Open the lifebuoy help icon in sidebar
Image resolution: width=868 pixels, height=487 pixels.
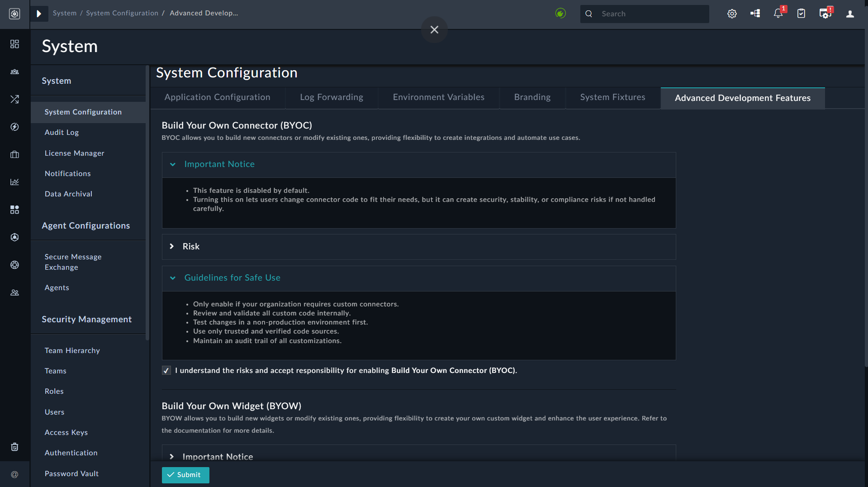pos(14,265)
